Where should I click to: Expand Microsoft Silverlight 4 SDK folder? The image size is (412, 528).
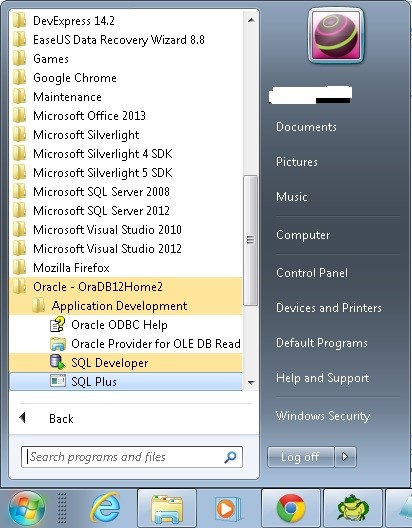pos(126,154)
